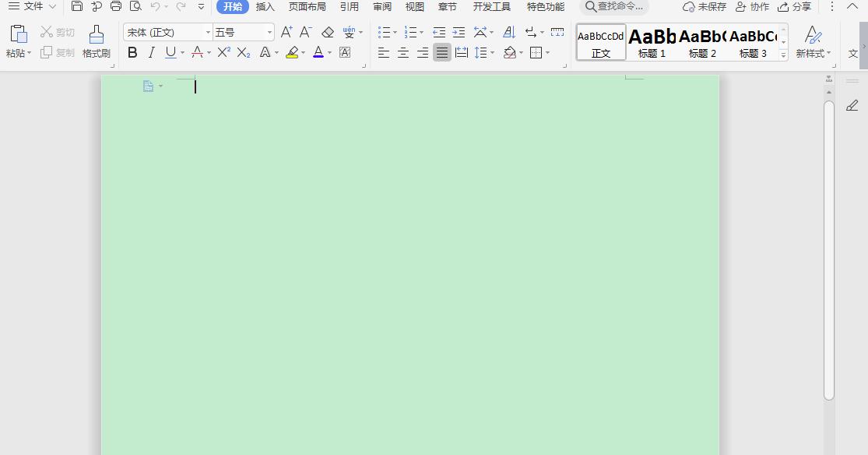The width and height of the screenshot is (868, 455).
Task: Apply bullet list icon
Action: click(385, 32)
